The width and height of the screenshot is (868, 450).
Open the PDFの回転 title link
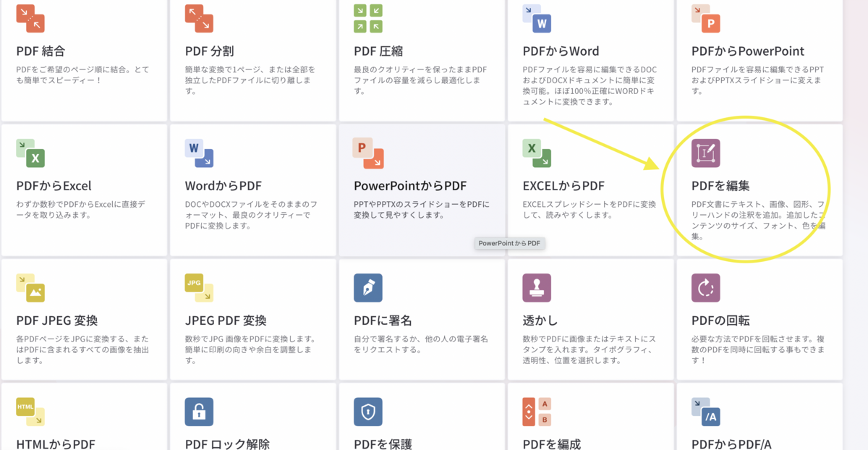[720, 320]
